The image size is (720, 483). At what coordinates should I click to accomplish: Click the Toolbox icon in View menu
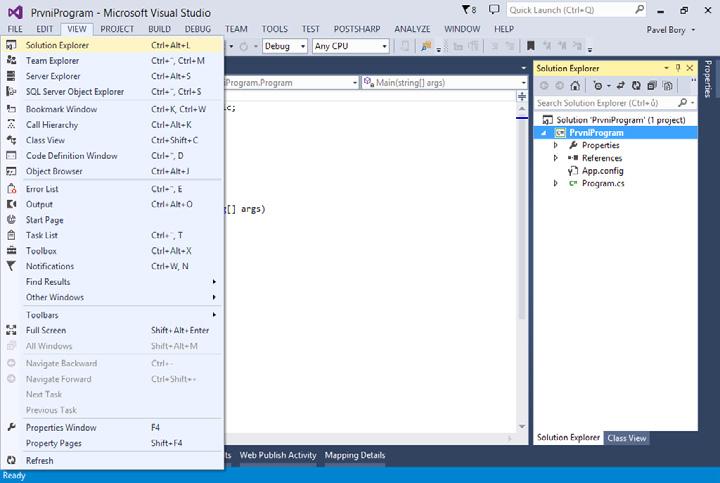pos(11,251)
